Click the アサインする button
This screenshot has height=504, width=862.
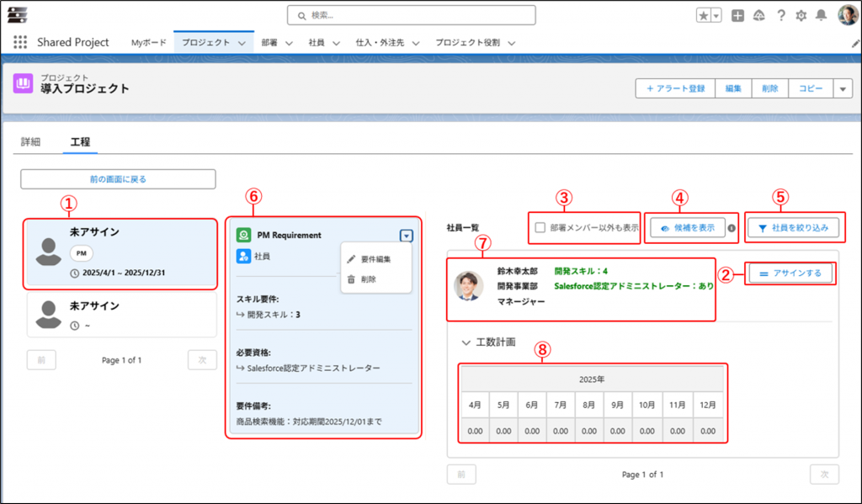790,273
